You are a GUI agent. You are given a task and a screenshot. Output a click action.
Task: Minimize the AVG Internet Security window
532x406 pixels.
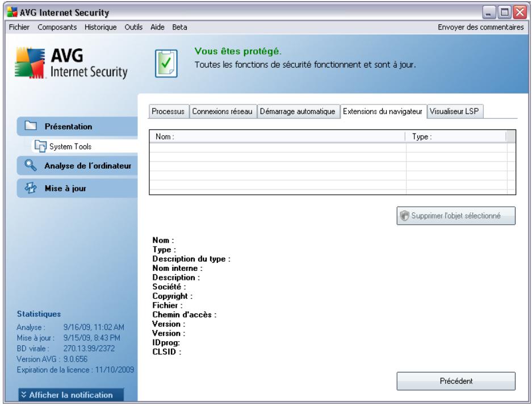click(x=489, y=12)
